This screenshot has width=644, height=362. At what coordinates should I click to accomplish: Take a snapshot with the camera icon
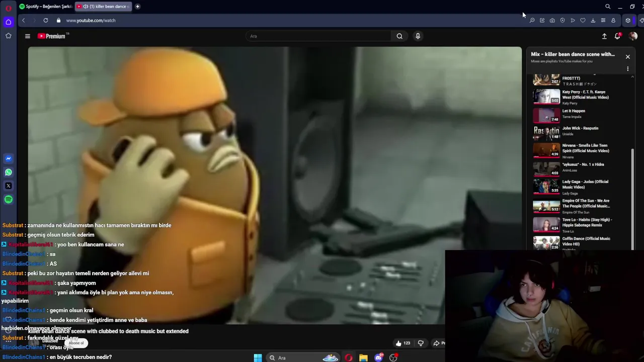coord(552,21)
